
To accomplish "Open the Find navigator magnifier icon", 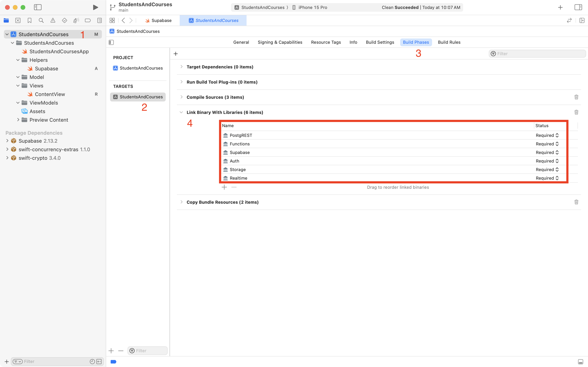I will click(41, 21).
